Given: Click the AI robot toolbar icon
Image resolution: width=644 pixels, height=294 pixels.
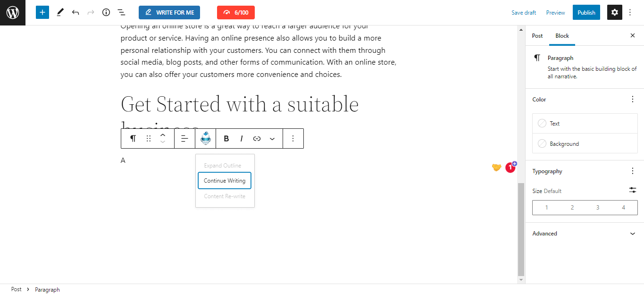Looking at the screenshot, I should 205,138.
